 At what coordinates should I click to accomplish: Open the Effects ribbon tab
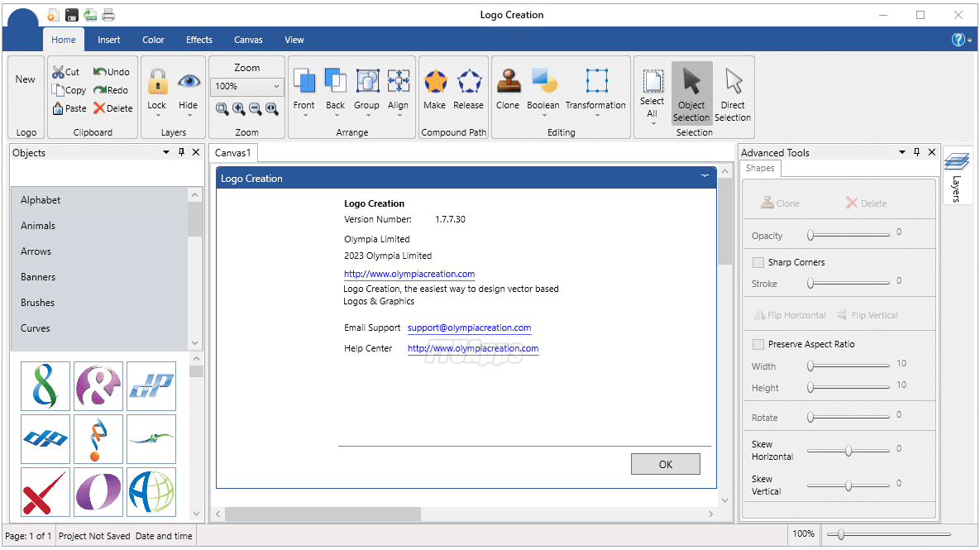click(199, 40)
